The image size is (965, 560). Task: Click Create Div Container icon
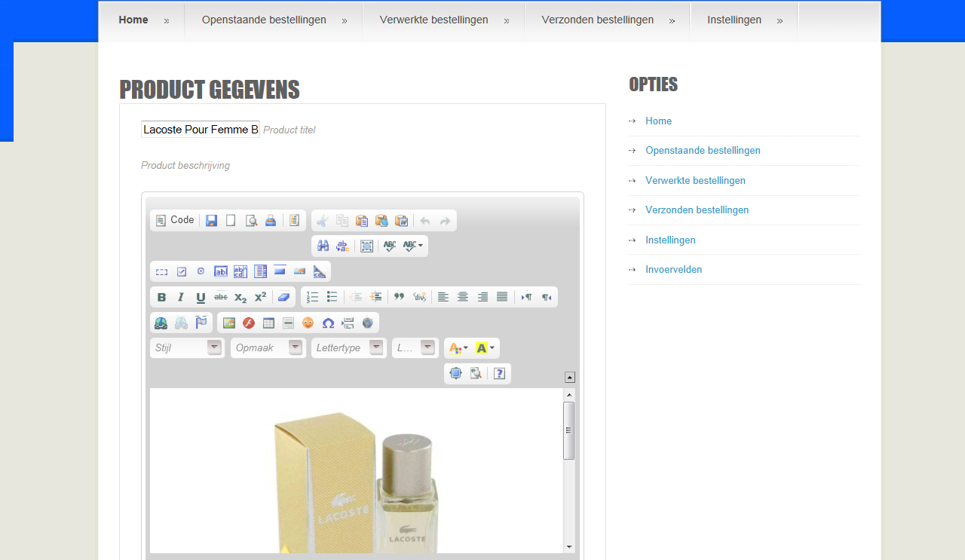(419, 297)
